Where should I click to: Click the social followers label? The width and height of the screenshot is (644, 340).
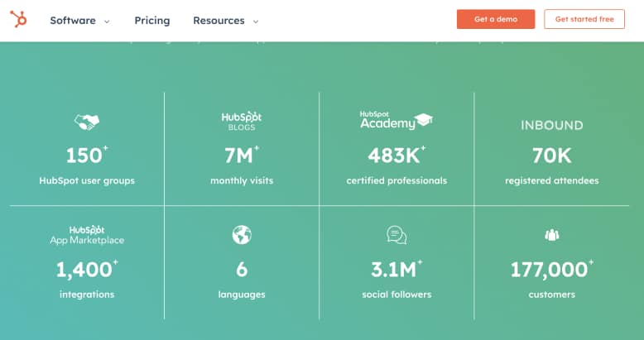click(x=396, y=295)
